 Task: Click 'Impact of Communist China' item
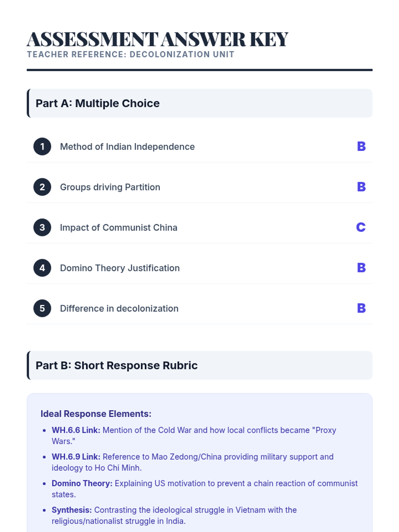pyautogui.click(x=119, y=227)
